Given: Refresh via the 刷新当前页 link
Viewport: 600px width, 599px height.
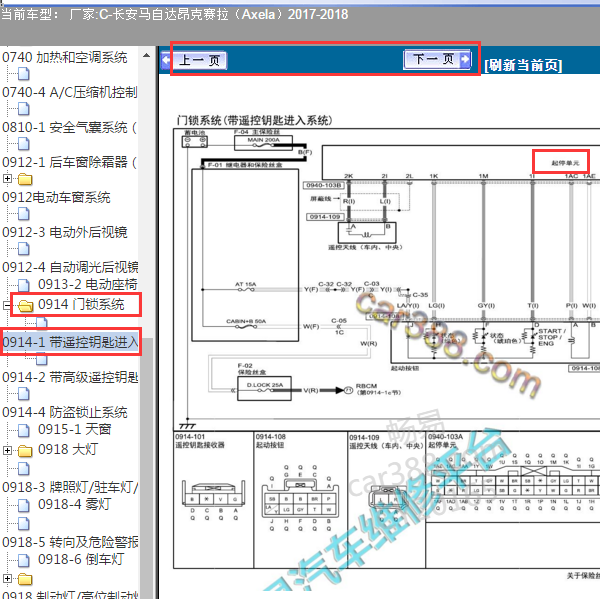Looking at the screenshot, I should coord(523,65).
